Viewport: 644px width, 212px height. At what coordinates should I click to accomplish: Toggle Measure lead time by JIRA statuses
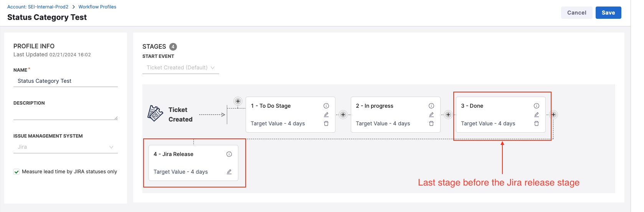[x=17, y=172]
